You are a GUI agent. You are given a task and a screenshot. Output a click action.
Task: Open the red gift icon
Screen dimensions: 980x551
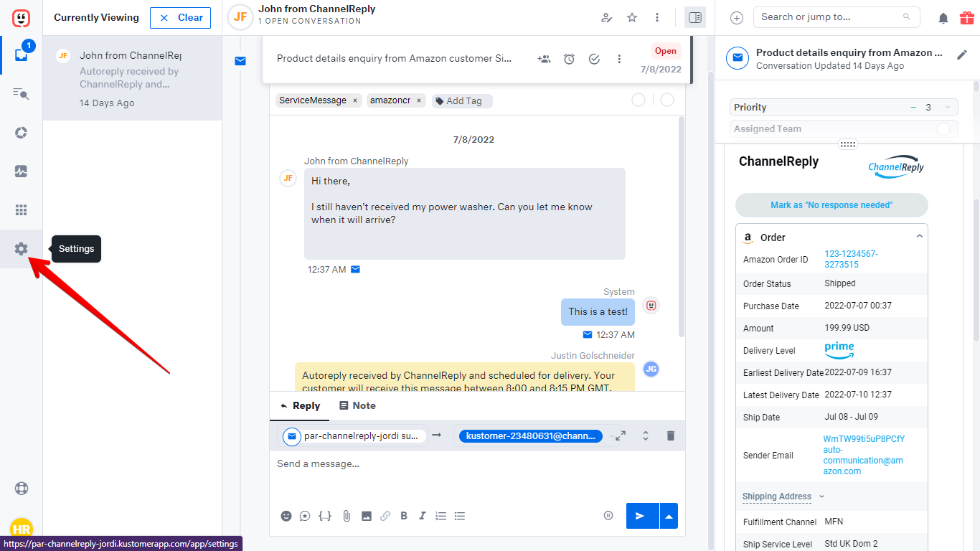[966, 18]
